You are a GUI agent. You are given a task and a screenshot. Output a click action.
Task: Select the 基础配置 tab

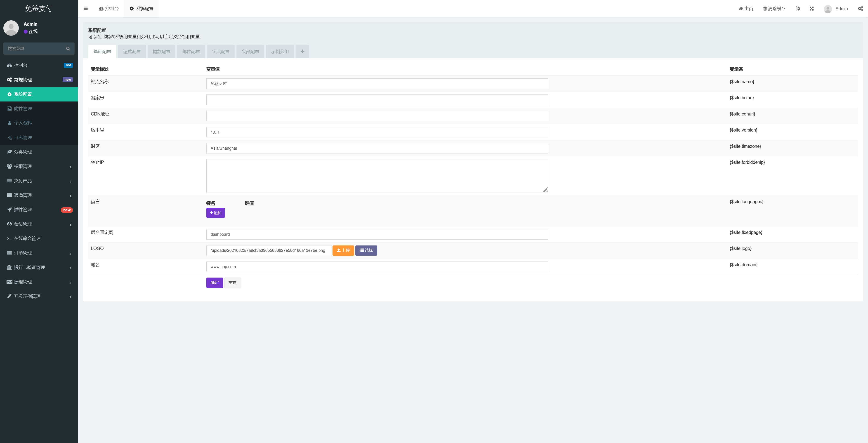[102, 52]
